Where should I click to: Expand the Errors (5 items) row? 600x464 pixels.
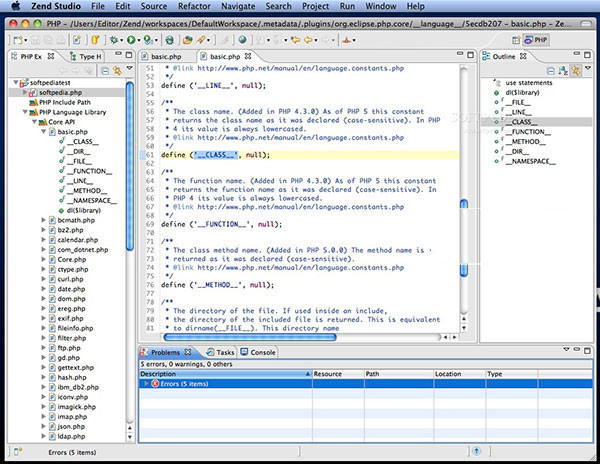coord(146,383)
